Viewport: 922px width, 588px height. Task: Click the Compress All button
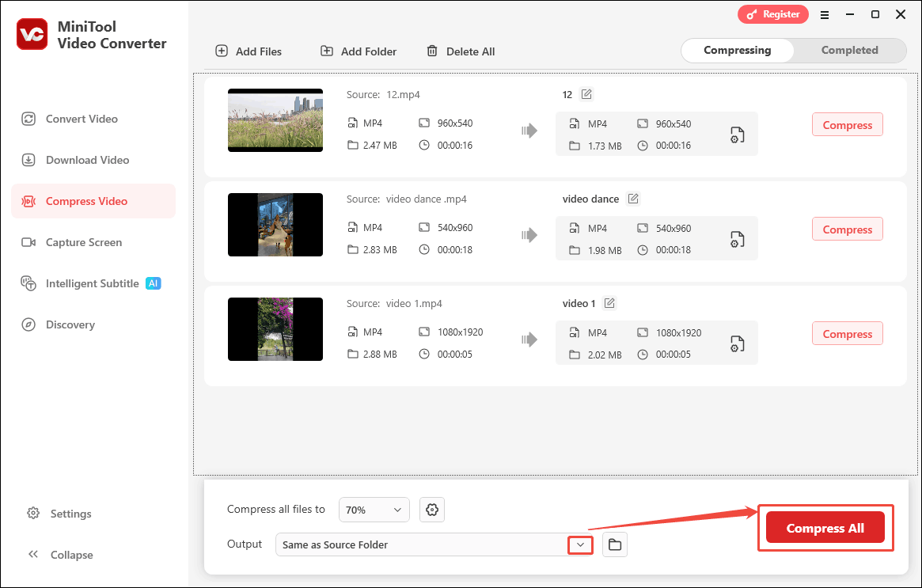click(x=825, y=527)
